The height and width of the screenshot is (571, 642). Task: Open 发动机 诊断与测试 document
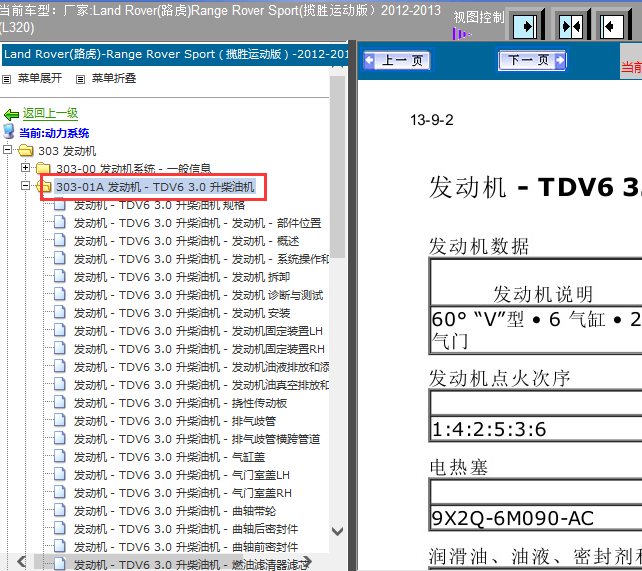[198, 295]
